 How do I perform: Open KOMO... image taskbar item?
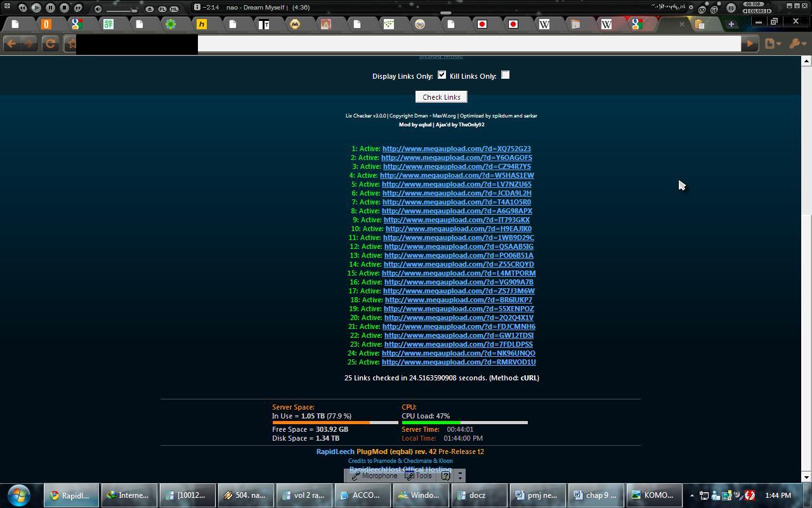(x=654, y=495)
